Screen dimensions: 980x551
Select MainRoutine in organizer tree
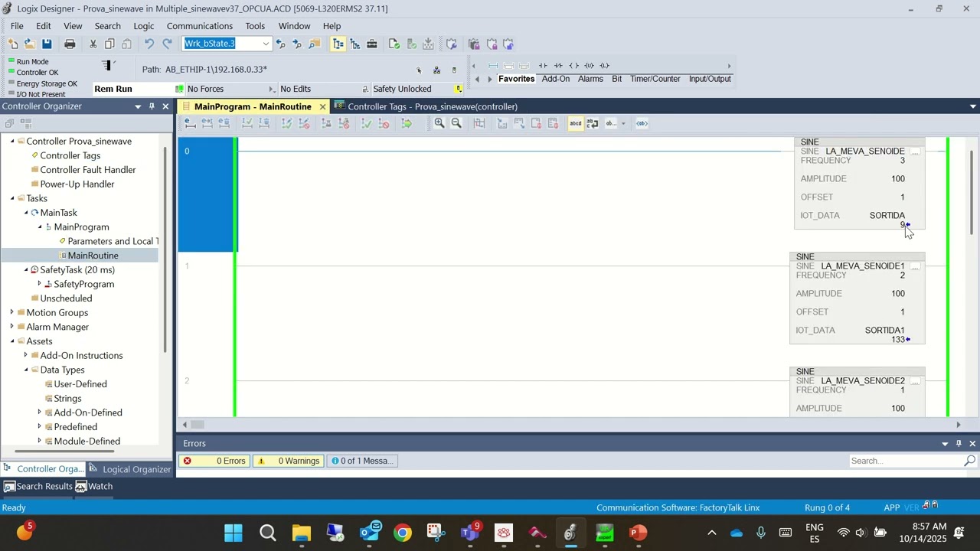[93, 256]
